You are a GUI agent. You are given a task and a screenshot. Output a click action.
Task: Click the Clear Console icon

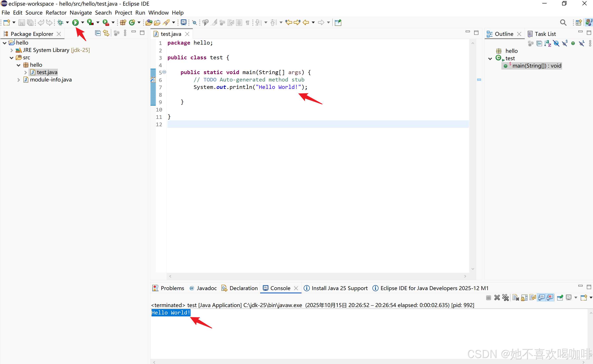click(516, 298)
